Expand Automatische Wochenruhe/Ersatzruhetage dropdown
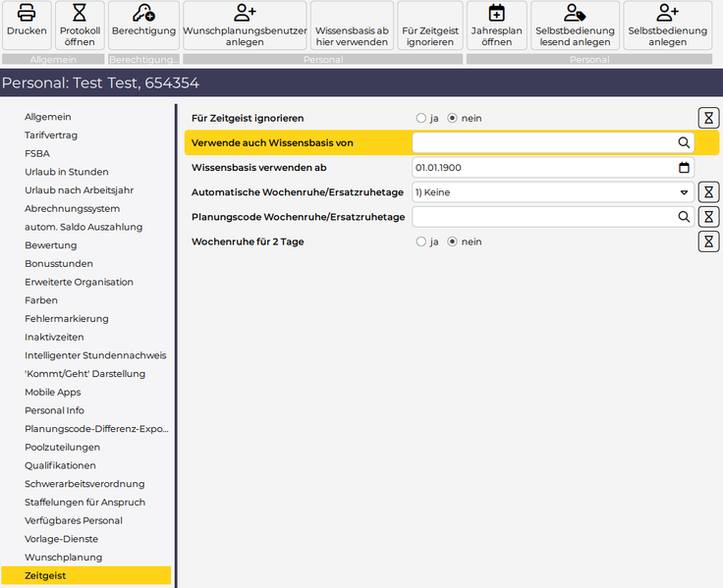This screenshot has width=723, height=588. tap(684, 192)
